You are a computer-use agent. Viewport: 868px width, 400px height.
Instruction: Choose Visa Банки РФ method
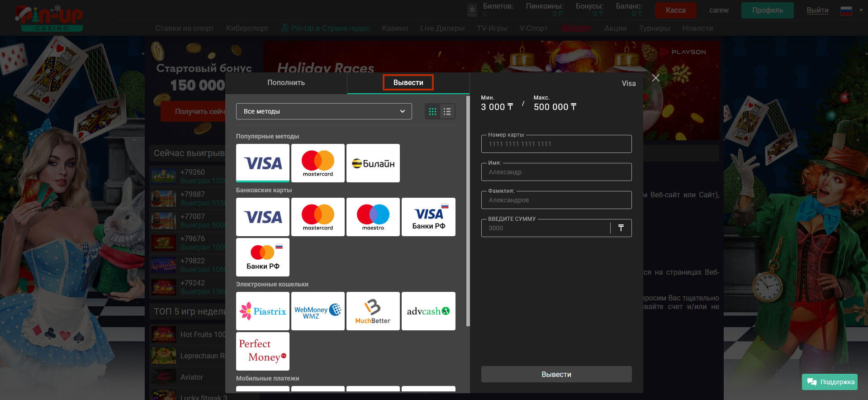tap(428, 217)
